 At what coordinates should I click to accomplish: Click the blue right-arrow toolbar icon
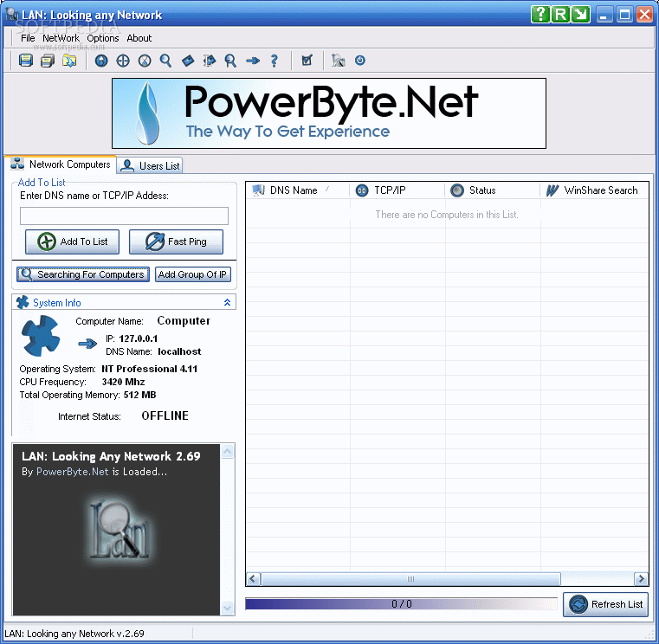click(x=253, y=61)
